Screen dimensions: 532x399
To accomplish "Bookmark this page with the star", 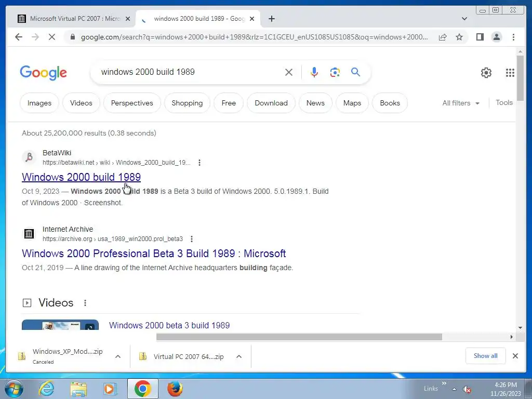I will coord(459,37).
